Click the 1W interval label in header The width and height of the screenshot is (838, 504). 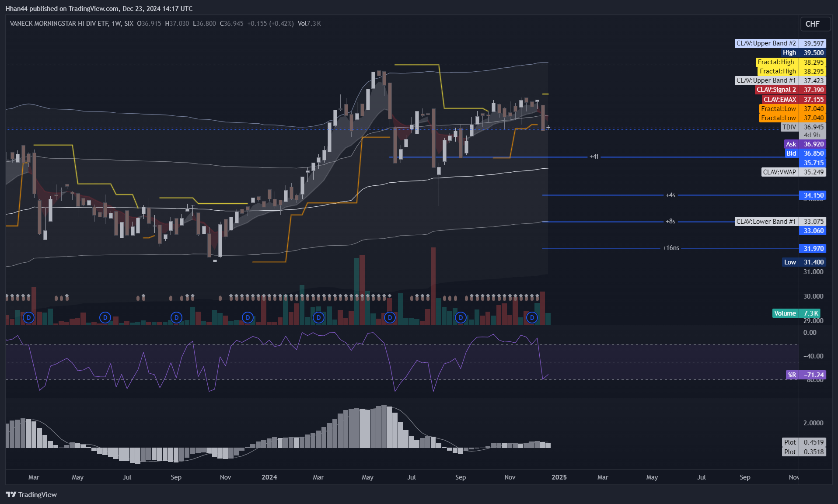pyautogui.click(x=116, y=24)
